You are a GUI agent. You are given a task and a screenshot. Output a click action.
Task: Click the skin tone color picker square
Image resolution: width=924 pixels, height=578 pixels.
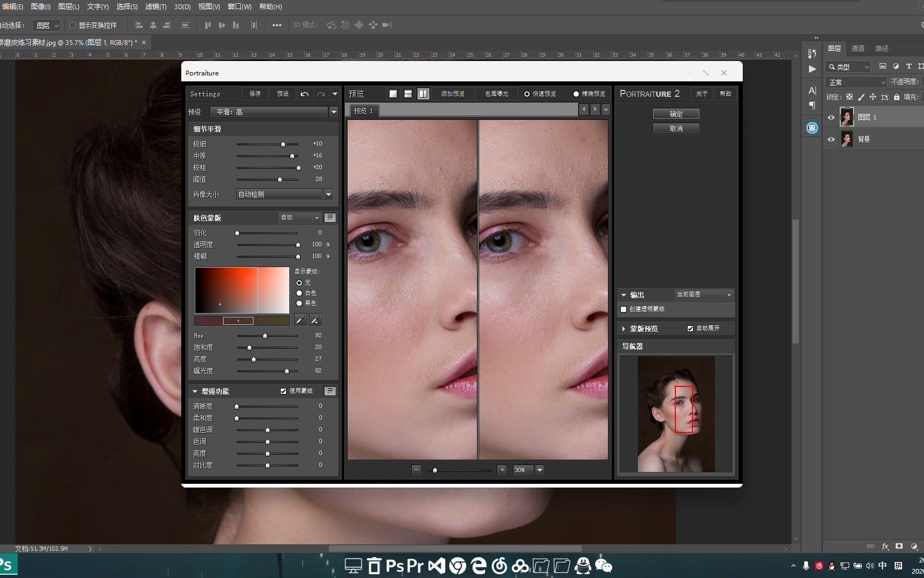tap(242, 290)
